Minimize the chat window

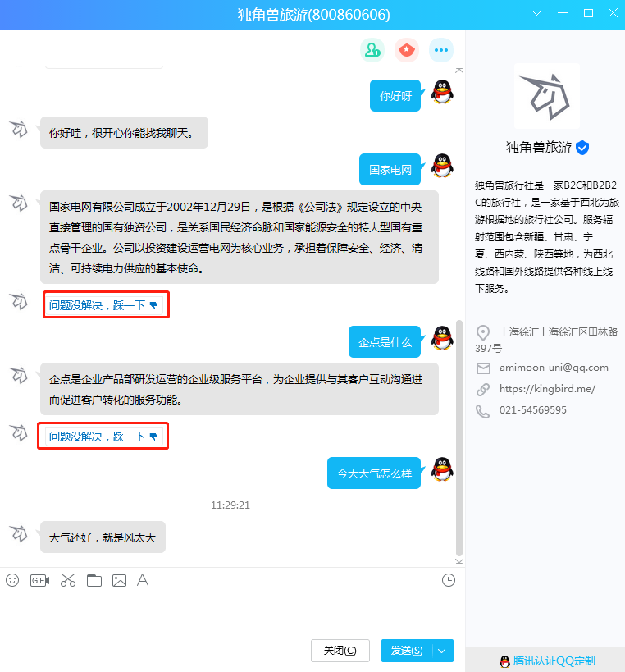pos(563,13)
